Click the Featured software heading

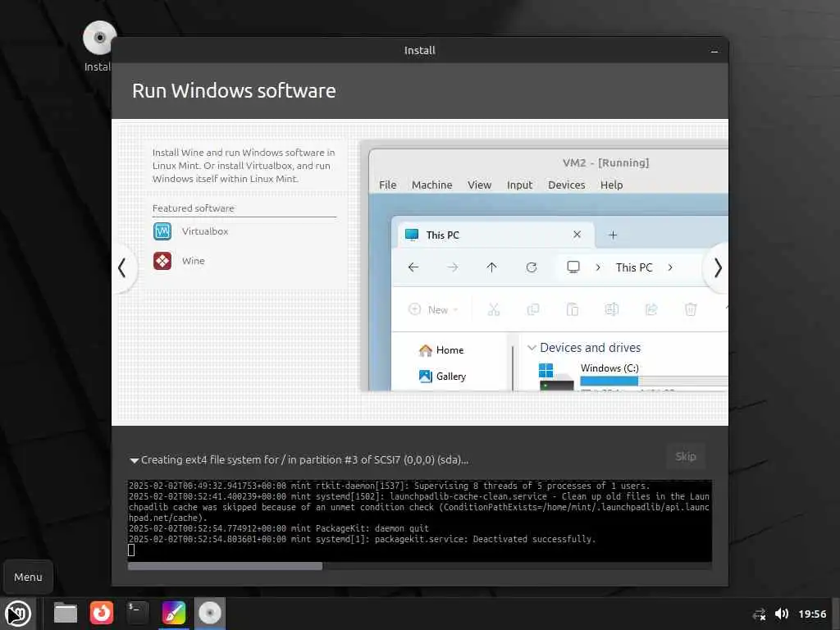click(x=193, y=208)
